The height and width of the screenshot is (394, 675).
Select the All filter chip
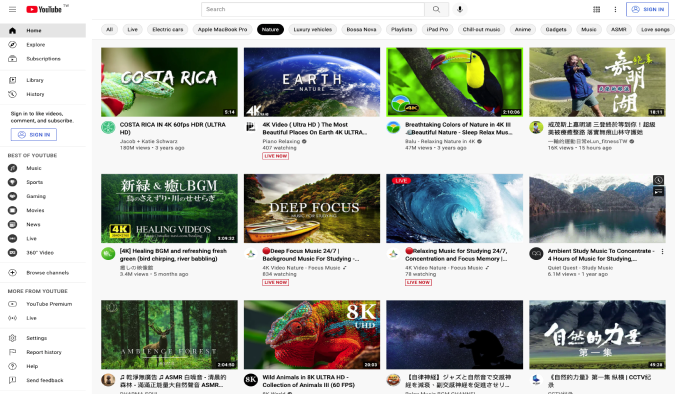109,30
